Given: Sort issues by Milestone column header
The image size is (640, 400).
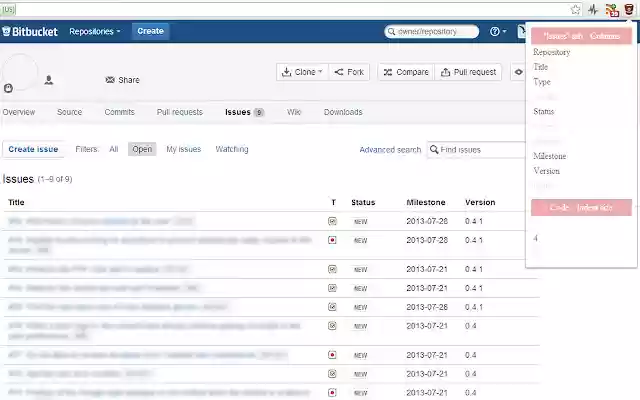Looking at the screenshot, I should 426,202.
